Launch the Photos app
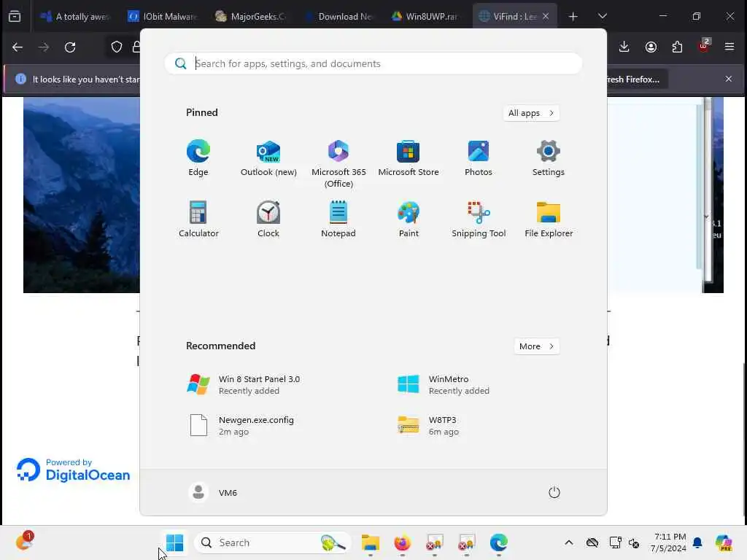Image resolution: width=747 pixels, height=560 pixels. 479,158
